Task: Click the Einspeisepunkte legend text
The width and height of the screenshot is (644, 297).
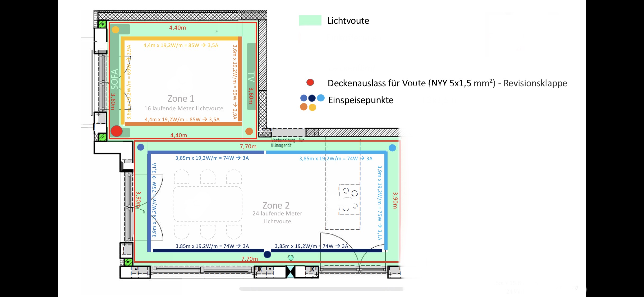Action: [x=361, y=100]
